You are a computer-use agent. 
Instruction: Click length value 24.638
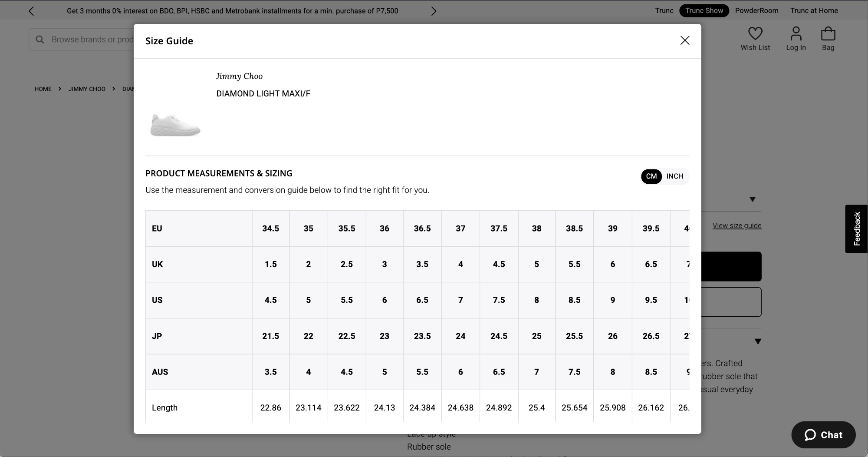(460, 407)
